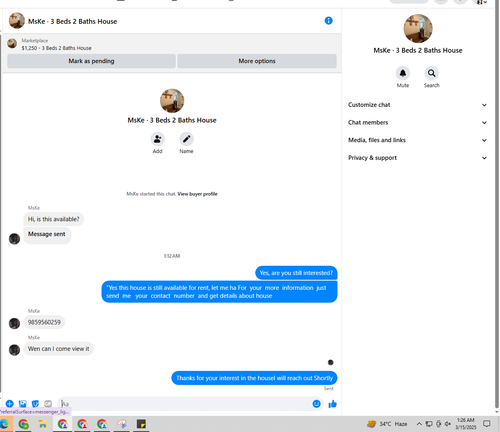The image size is (500, 432).
Task: Click message 'Wen can I come view it'
Action: [x=58, y=349]
